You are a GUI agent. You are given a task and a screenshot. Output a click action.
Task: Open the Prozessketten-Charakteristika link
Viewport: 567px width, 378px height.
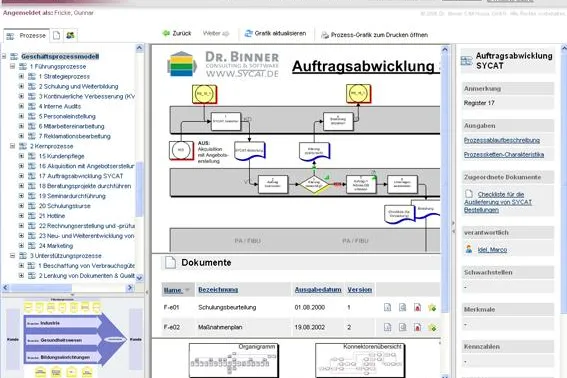click(x=504, y=154)
